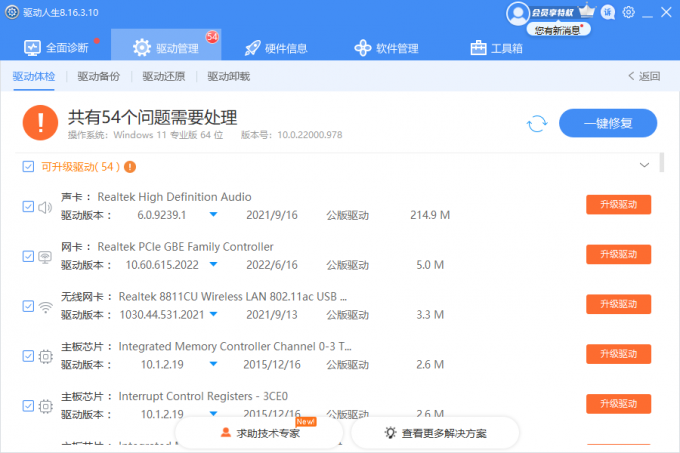Click the 54 notification badge on 驱动管理
Viewport: 680px width, 453px height.
(x=212, y=37)
